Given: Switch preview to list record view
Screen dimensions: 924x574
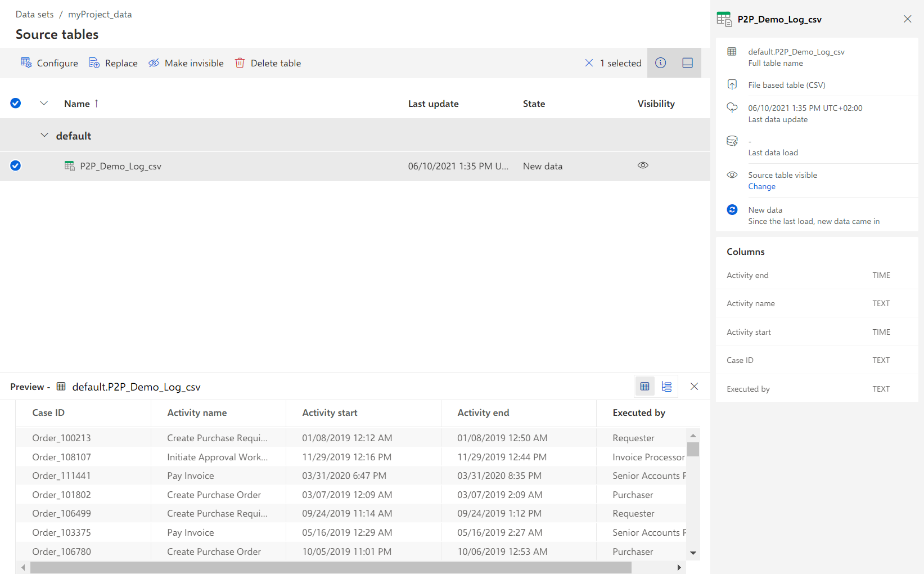Looking at the screenshot, I should tap(666, 387).
